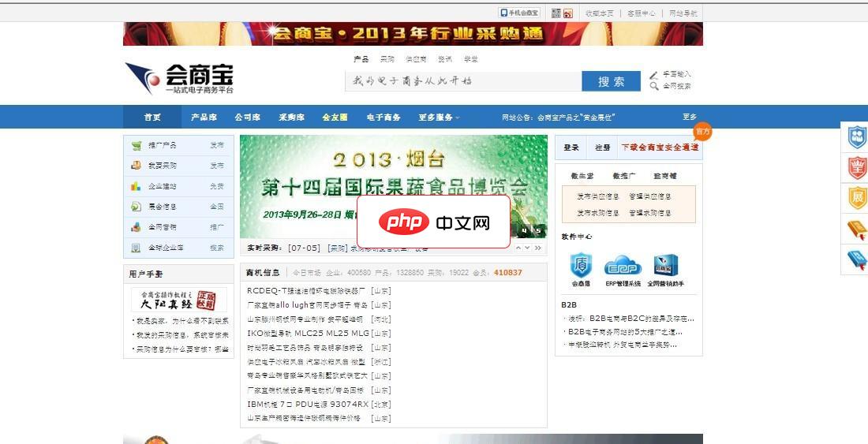Select the 资讯 search category tab
This screenshot has height=444, width=868.
click(x=444, y=59)
